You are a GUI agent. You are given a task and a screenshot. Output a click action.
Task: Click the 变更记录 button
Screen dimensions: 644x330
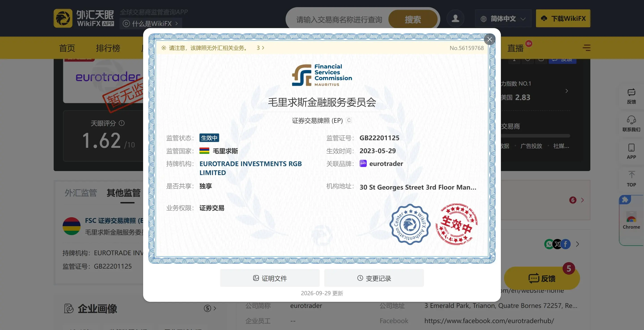click(374, 278)
